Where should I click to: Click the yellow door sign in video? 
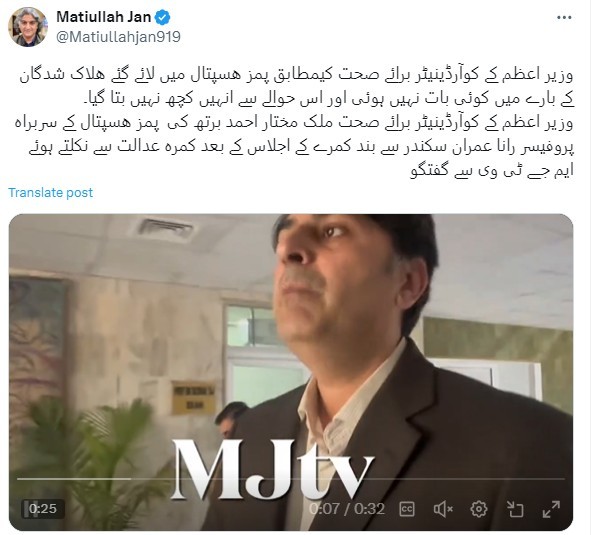point(193,397)
